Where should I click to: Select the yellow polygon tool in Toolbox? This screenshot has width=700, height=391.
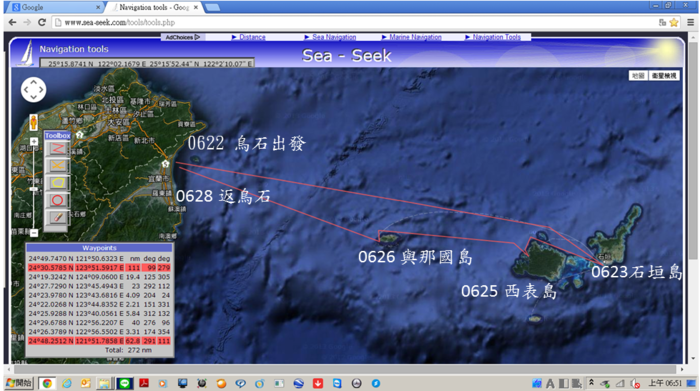57,183
